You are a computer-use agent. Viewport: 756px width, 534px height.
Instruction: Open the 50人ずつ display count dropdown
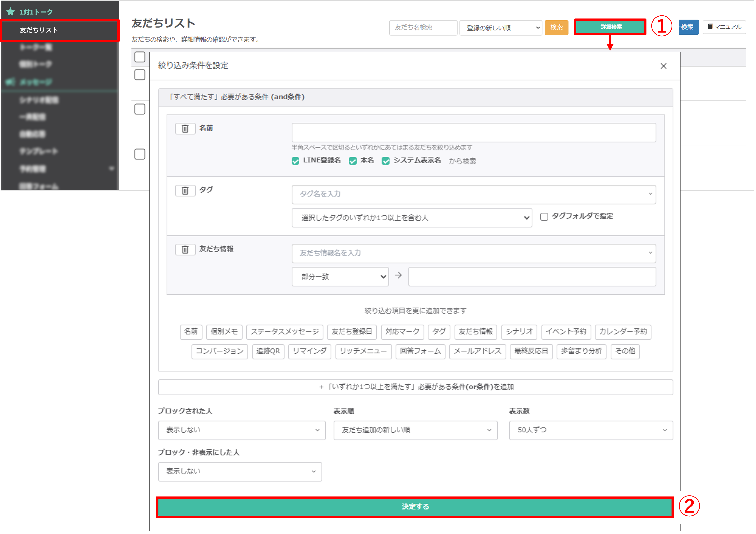[591, 430]
